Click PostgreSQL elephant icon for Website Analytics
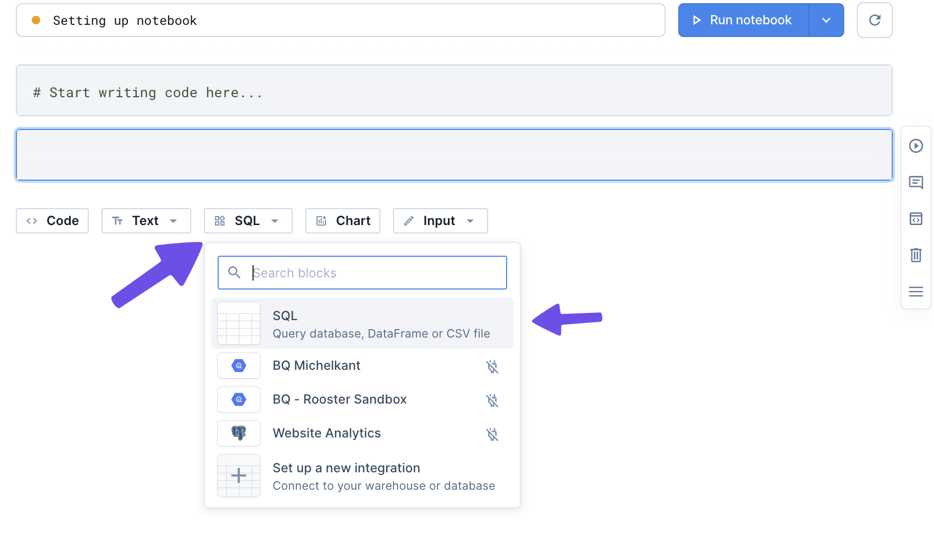Image resolution: width=934 pixels, height=560 pixels. [239, 433]
